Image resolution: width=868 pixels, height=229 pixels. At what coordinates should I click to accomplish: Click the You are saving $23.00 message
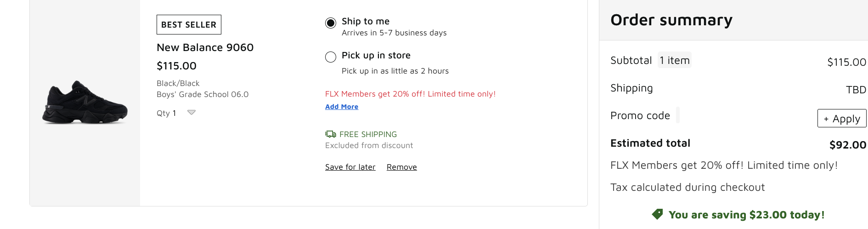click(746, 215)
